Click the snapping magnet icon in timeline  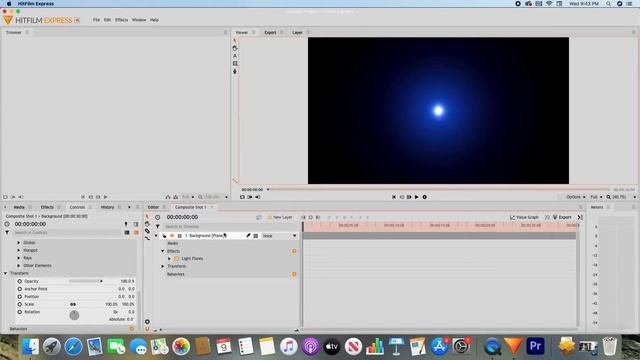(147, 329)
